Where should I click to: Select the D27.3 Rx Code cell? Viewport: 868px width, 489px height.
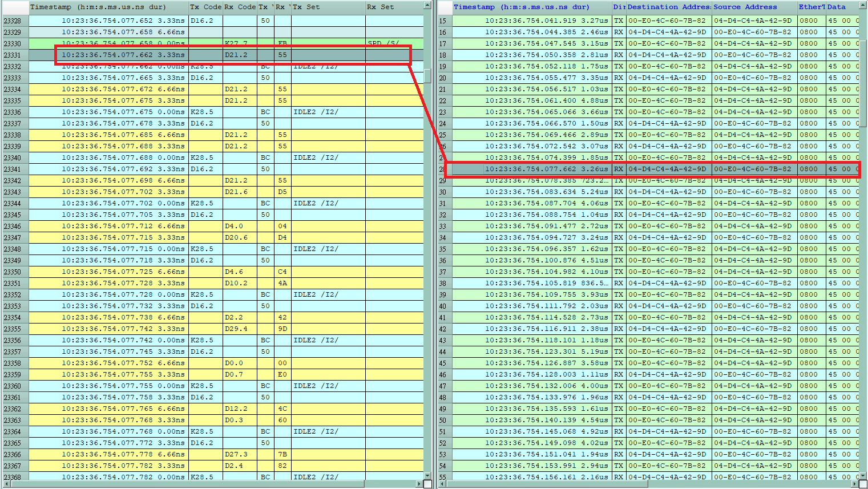tap(240, 454)
